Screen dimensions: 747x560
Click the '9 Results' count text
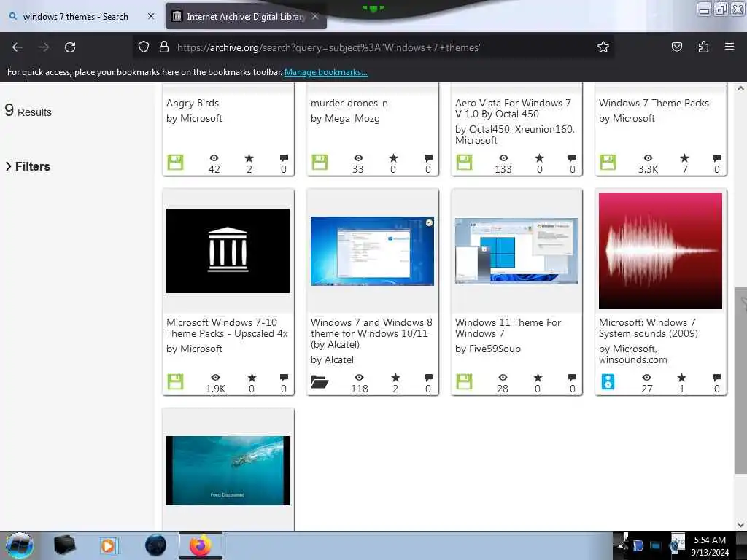[28, 111]
